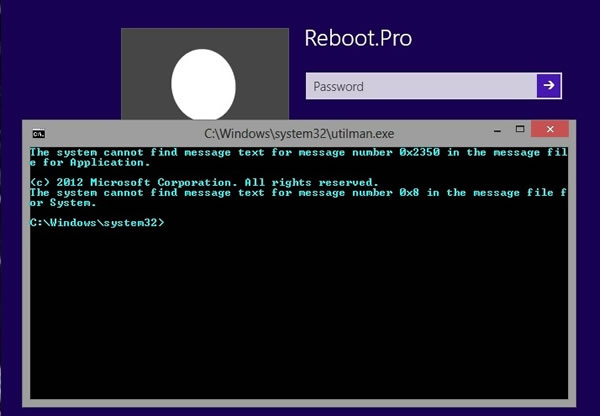Minimize the utilman.exe console window
This screenshot has width=600, height=416.
click(497, 130)
